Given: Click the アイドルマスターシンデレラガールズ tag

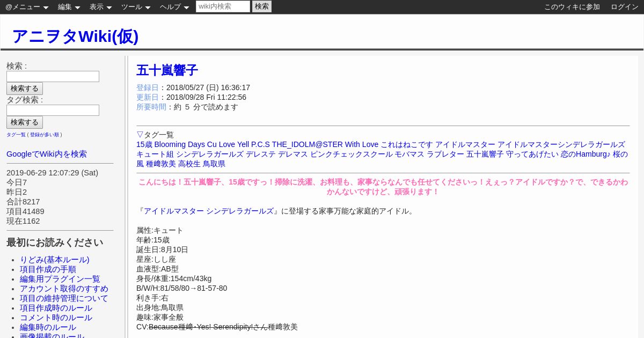Looking at the screenshot, I should (561, 144).
